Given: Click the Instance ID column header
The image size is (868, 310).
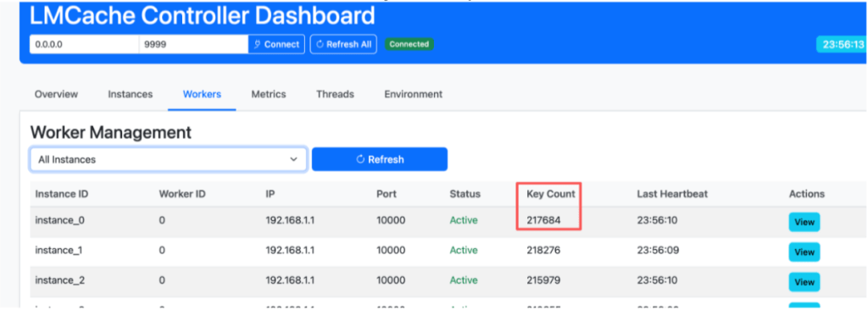Looking at the screenshot, I should point(61,194).
